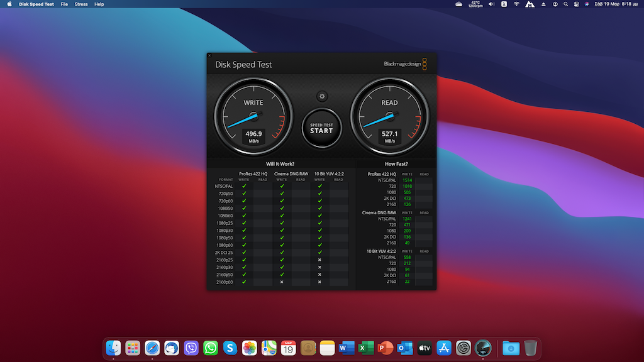The height and width of the screenshot is (362, 644).
Task: Open WhatsApp from the dock
Action: click(210, 348)
